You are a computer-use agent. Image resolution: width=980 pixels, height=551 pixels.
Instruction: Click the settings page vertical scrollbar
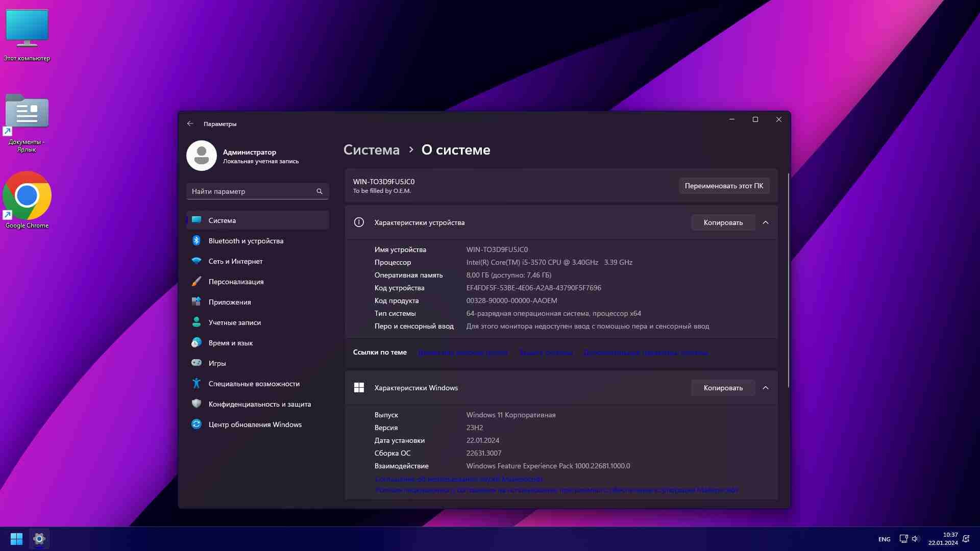click(x=789, y=281)
